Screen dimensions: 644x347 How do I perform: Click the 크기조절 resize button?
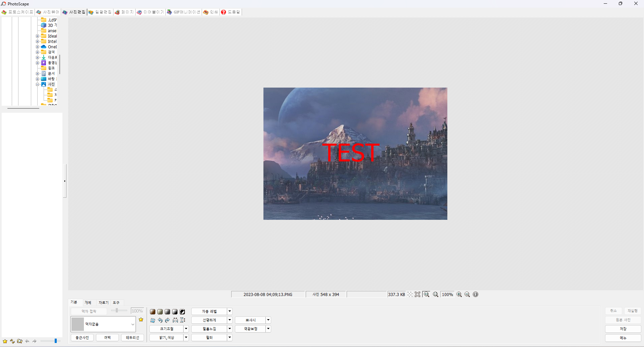(x=167, y=329)
